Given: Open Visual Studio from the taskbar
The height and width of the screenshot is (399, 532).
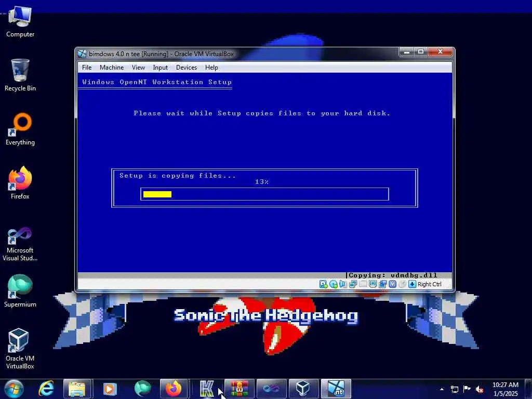Looking at the screenshot, I should click(271, 389).
